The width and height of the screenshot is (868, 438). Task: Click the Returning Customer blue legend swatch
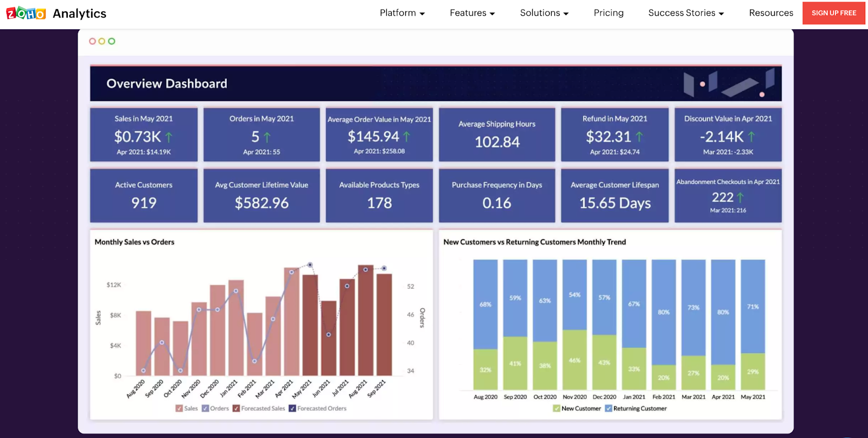[x=609, y=409]
